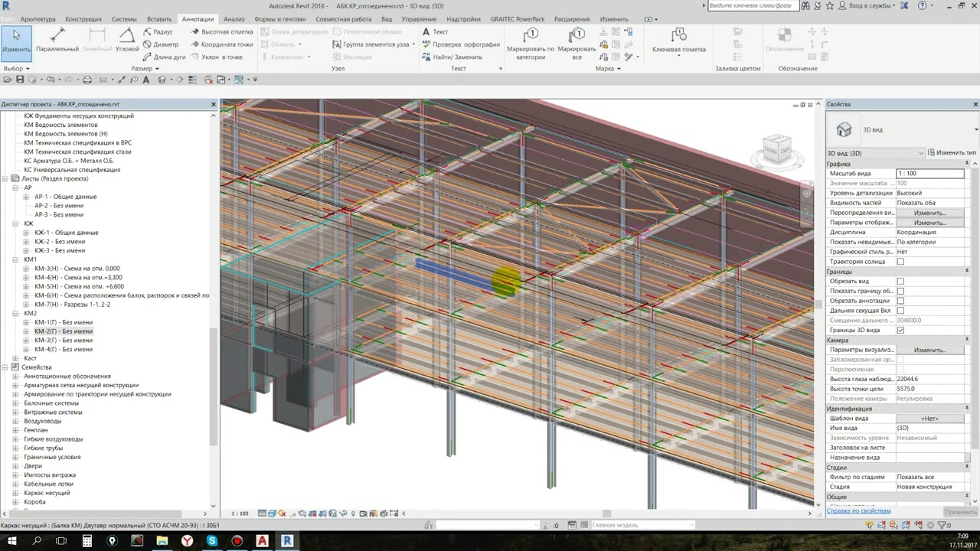The height and width of the screenshot is (551, 980).
Task: Click Open folder icon in quick access toolbar
Action: click(x=7, y=80)
